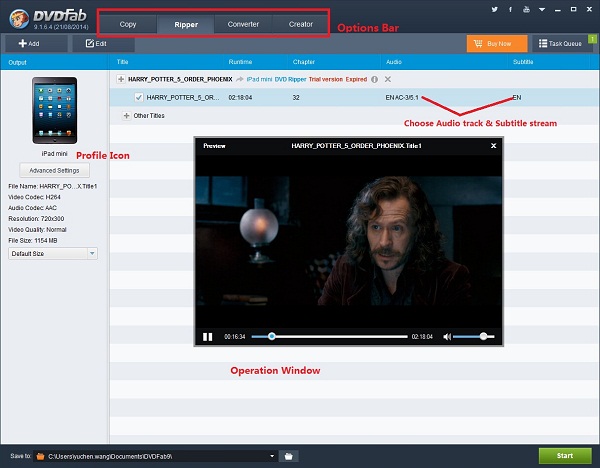Switch to the Ripper tab
Image resolution: width=600 pixels, height=468 pixels.
tap(186, 24)
